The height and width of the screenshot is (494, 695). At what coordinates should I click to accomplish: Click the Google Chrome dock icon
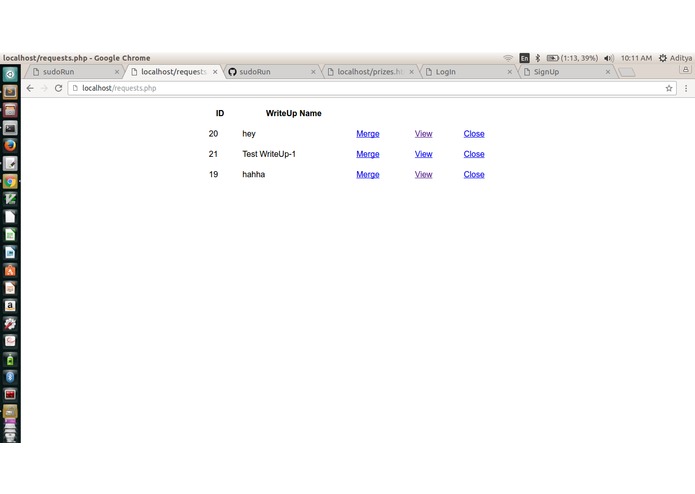tap(10, 181)
